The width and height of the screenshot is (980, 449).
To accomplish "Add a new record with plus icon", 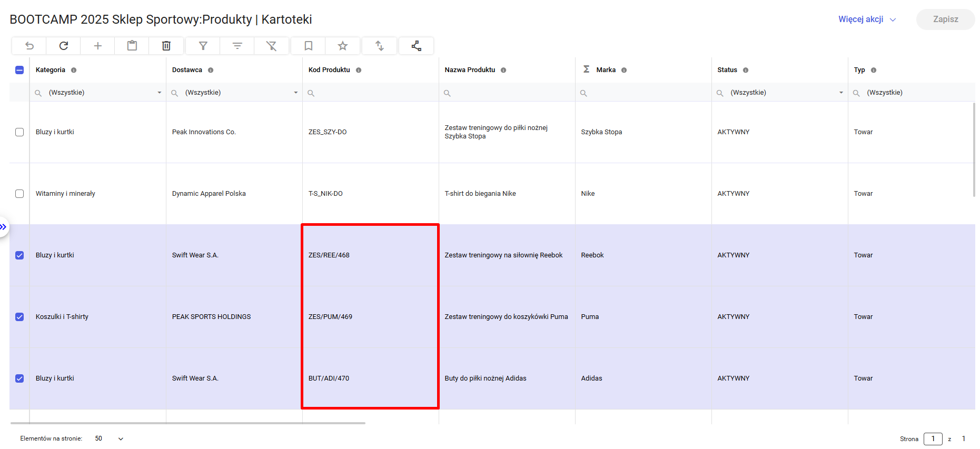I will [x=98, y=46].
